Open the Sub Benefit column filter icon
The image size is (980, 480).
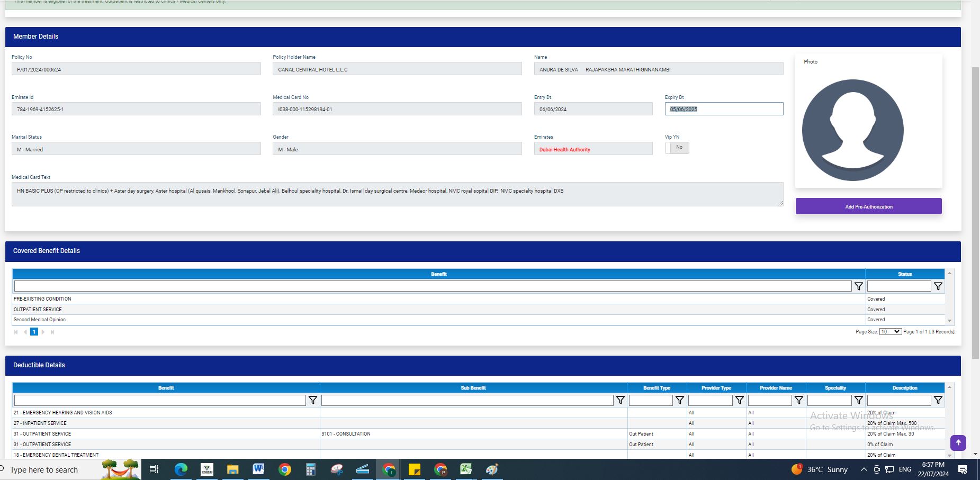(x=620, y=400)
